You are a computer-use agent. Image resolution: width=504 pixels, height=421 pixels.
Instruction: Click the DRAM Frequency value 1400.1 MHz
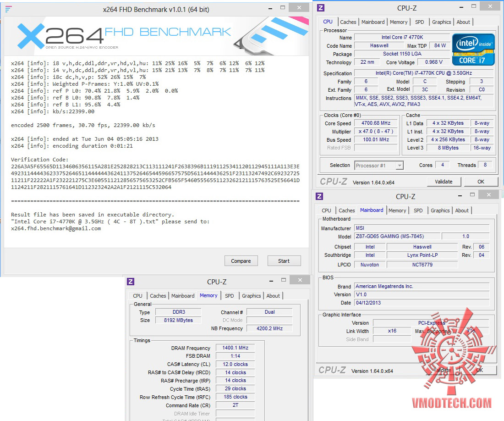[236, 348]
